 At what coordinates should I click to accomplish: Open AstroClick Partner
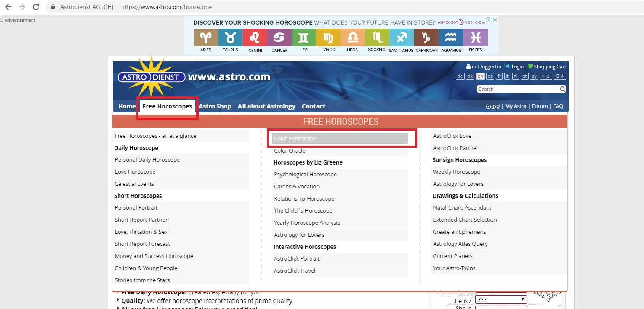[499, 148]
